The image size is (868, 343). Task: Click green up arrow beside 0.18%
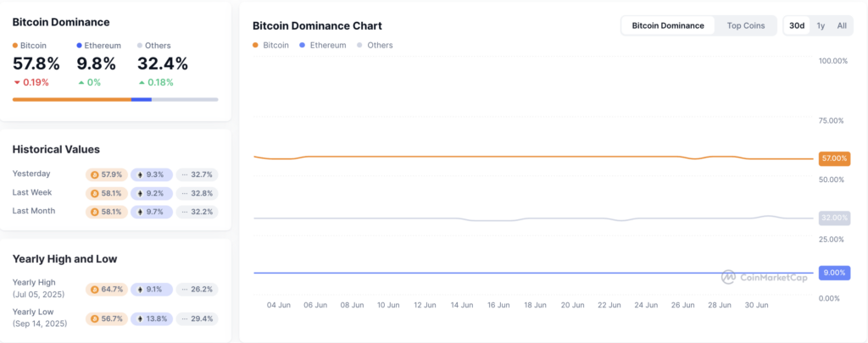click(x=142, y=82)
